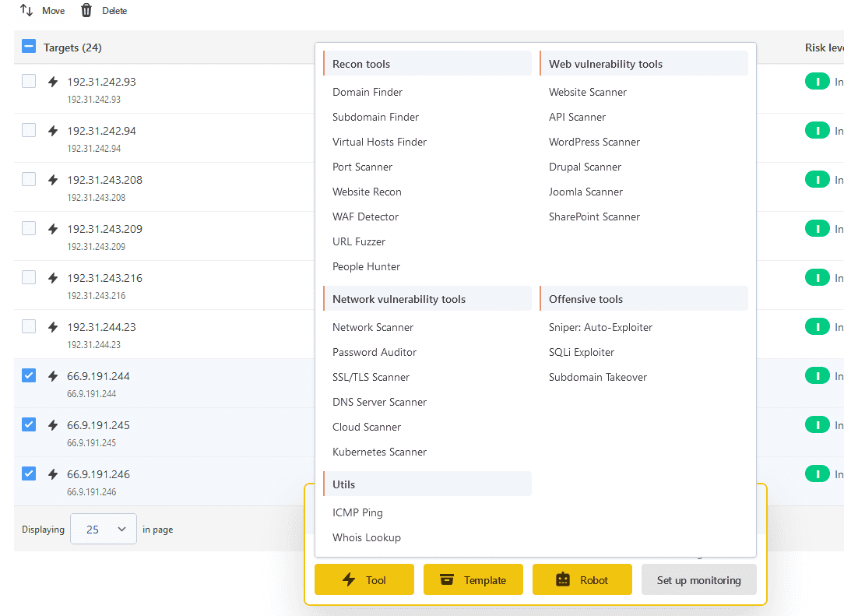Click lightning bolt icon beside 192.31.242.93
Viewport: 844px width, 616px height.
tap(53, 82)
